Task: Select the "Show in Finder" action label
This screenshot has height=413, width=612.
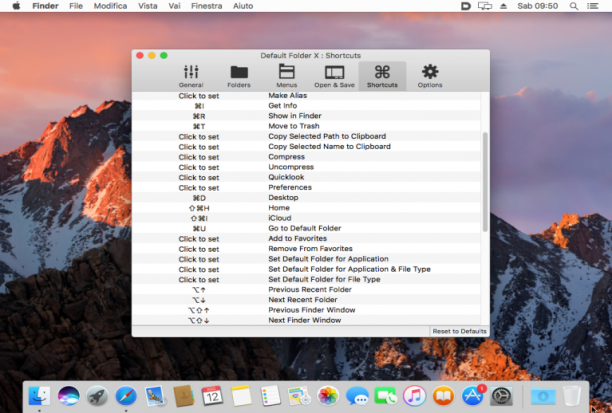Action: coord(295,116)
